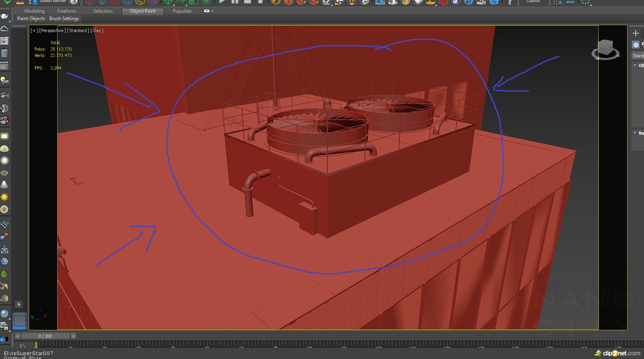
Task: Switch to the Populate ribbon tab
Action: pyautogui.click(x=182, y=11)
